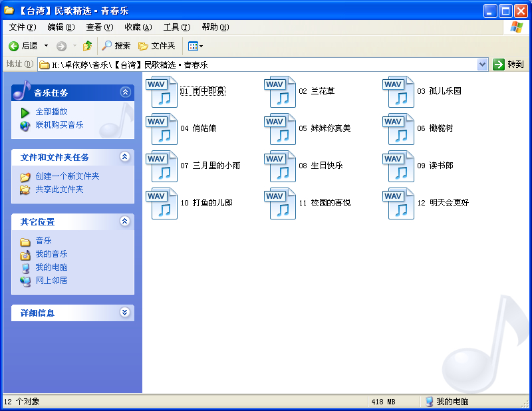Screen dimensions: 532x411
Task: Open the 我的音乐 link
Action: pyautogui.click(x=52, y=254)
